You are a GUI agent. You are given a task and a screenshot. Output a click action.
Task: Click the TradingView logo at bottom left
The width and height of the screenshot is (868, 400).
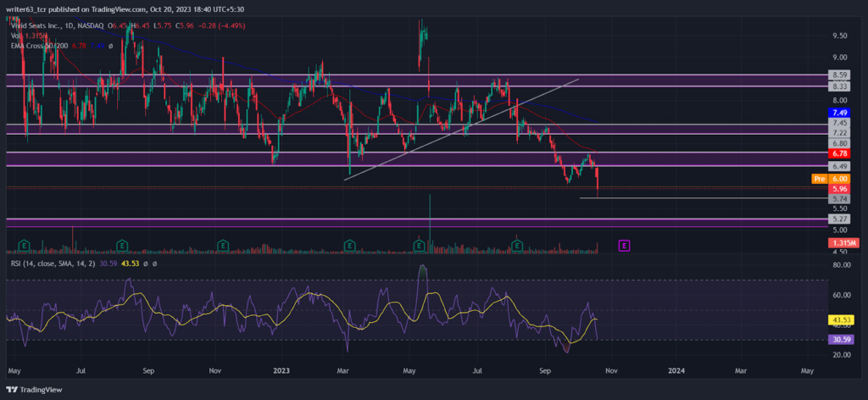click(x=35, y=390)
